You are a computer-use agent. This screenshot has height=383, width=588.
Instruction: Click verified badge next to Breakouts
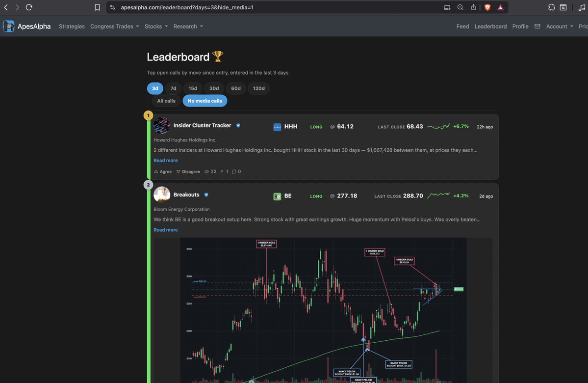206,194
